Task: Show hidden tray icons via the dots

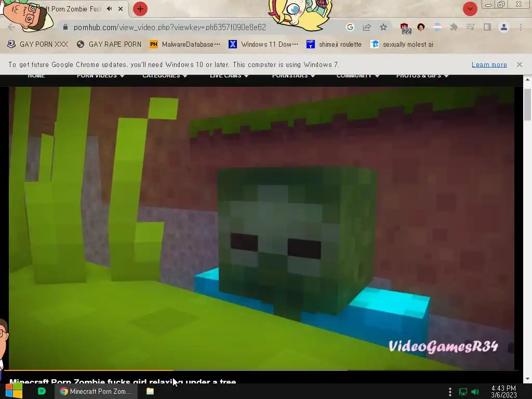Action: 450,392
